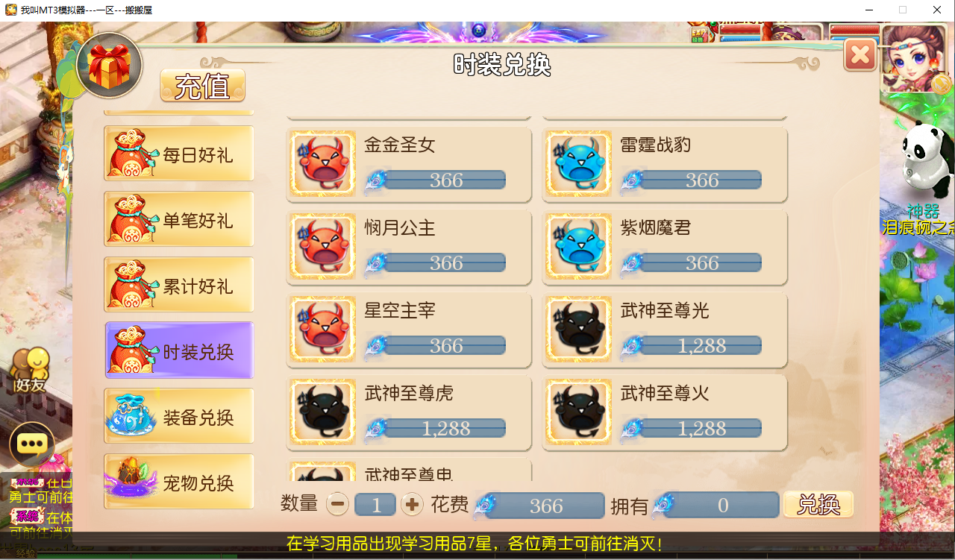Click the 充值 recharge button
Image resolution: width=955 pixels, height=560 pixels.
tap(202, 86)
